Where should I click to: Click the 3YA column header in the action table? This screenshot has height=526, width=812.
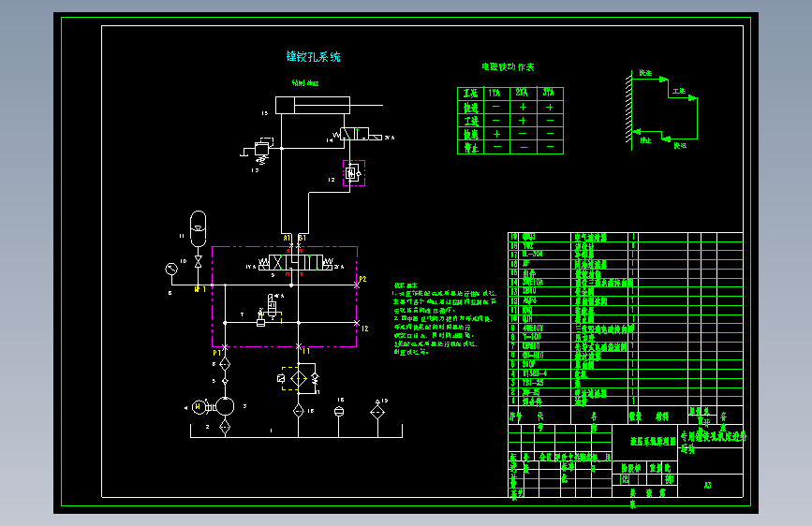[x=549, y=93]
